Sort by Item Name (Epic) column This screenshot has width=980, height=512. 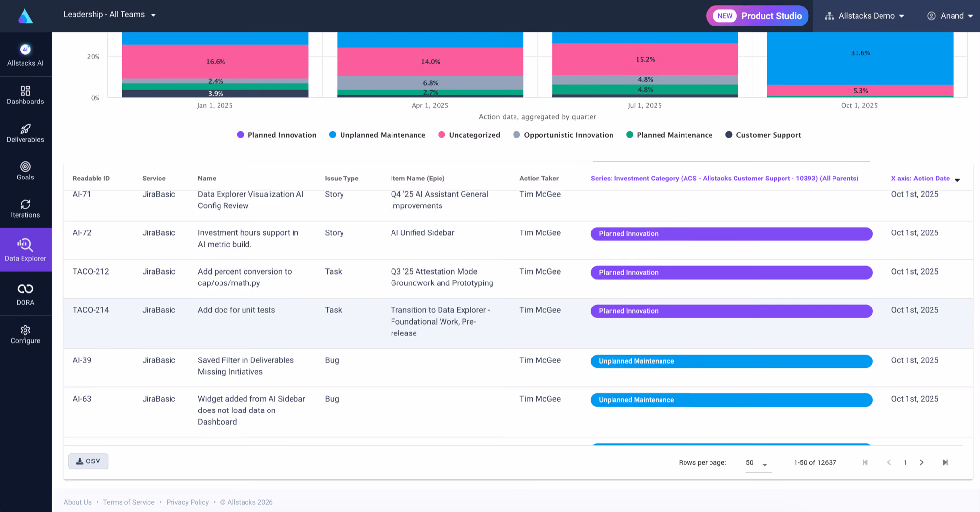click(417, 179)
